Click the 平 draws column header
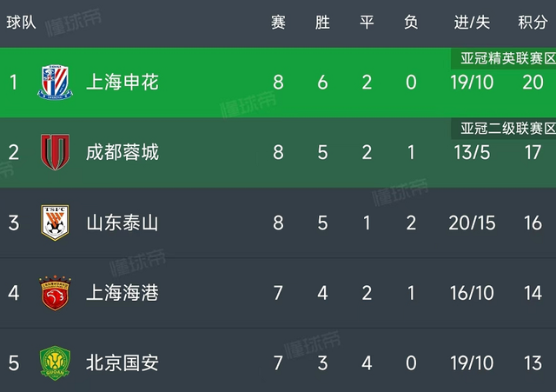Screen dimensions: 556x392 click(x=367, y=23)
